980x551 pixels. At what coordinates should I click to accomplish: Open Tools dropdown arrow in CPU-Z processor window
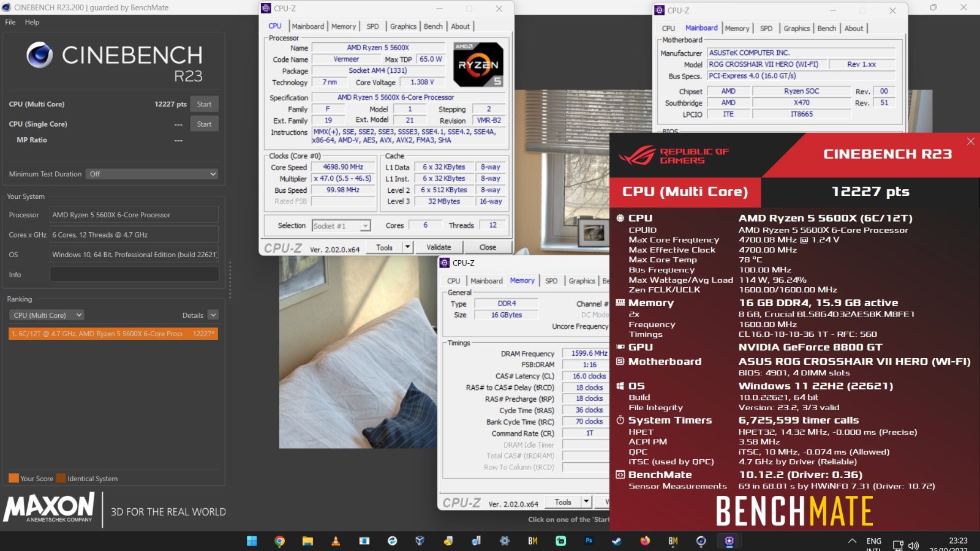coord(407,247)
